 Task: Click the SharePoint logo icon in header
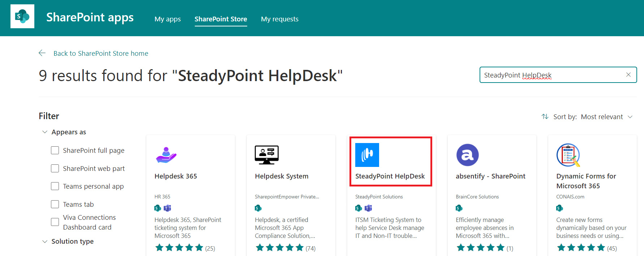coord(22,16)
